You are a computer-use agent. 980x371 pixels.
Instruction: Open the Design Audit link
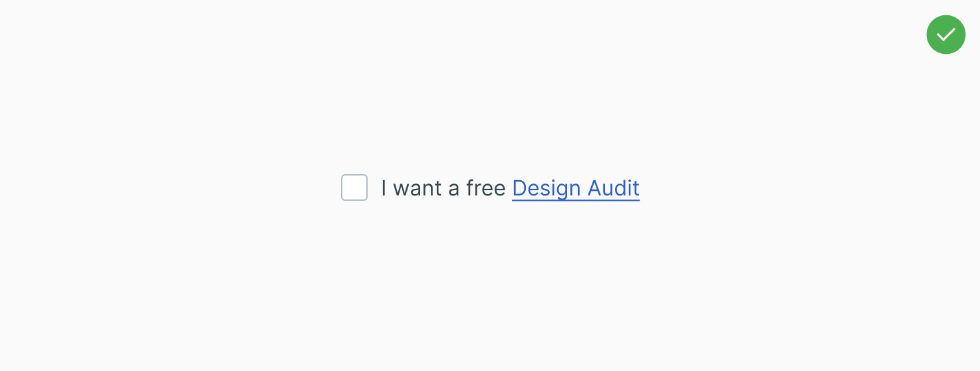coord(575,188)
